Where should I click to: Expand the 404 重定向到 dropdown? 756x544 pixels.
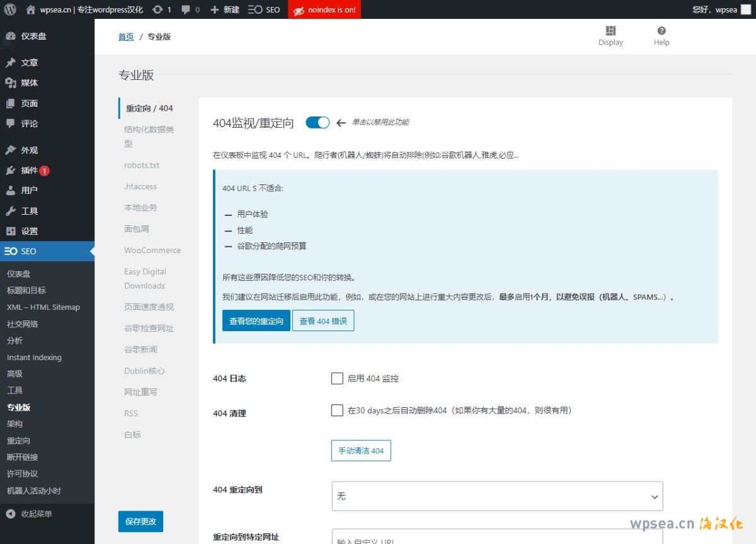[497, 496]
